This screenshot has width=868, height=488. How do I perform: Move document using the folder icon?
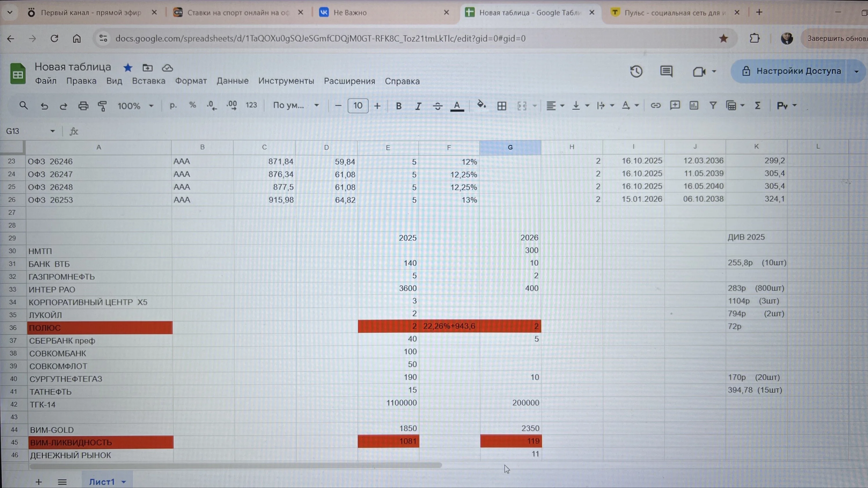point(148,68)
